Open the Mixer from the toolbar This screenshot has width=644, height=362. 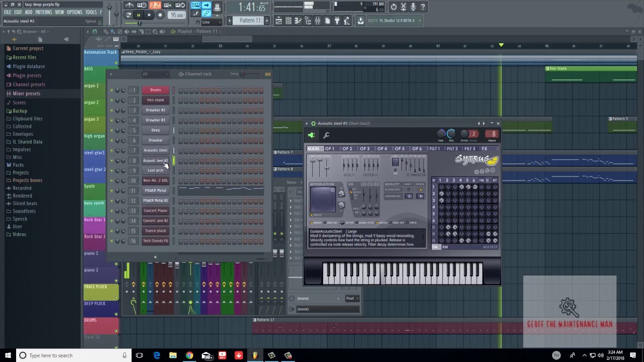tap(317, 21)
